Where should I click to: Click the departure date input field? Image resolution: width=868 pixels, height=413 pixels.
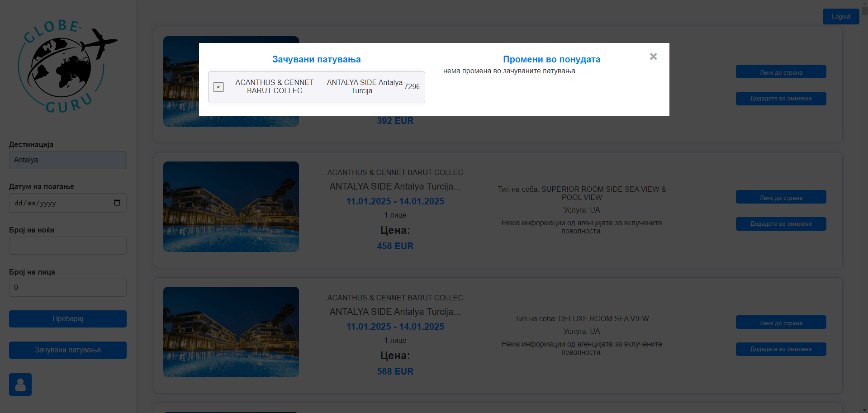59,203
